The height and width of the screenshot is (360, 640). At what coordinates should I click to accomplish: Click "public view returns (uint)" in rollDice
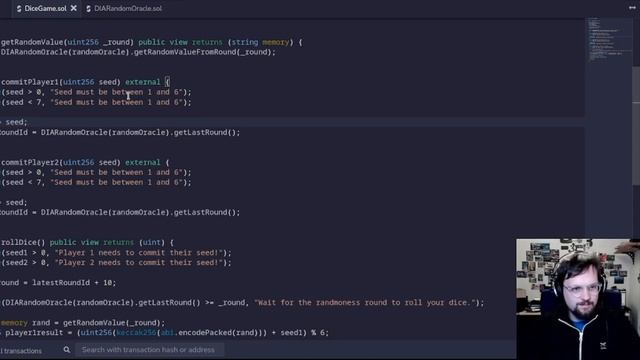(107, 242)
